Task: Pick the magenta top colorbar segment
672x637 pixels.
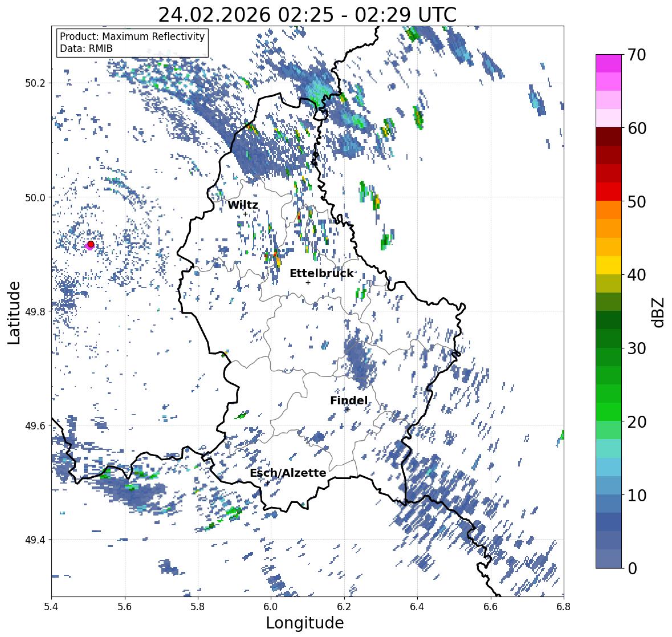Action: point(609,63)
